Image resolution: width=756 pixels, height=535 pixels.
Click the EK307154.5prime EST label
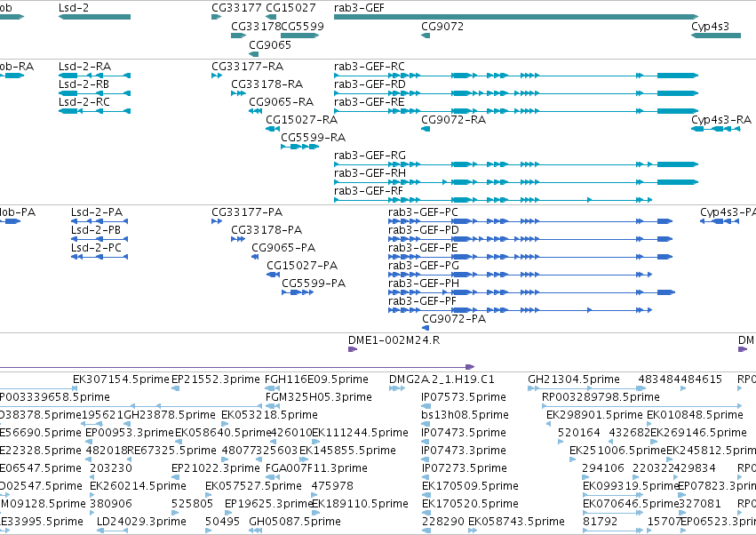coord(121,379)
